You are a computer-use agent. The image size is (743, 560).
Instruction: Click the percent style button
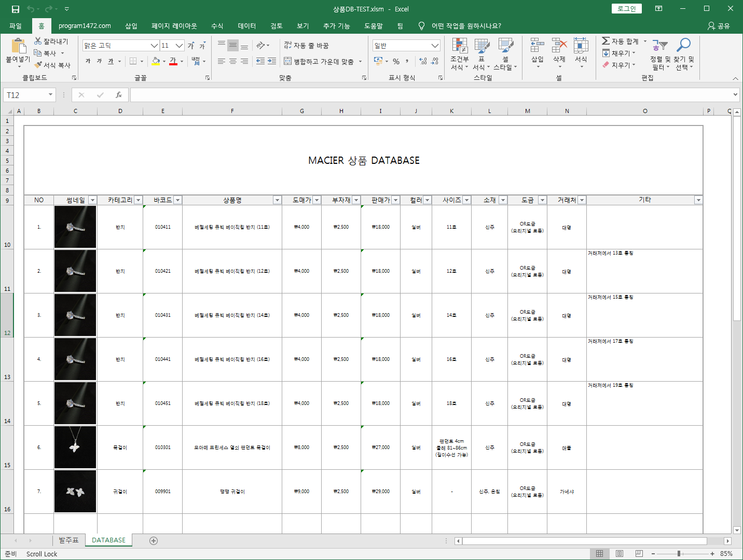click(x=396, y=61)
